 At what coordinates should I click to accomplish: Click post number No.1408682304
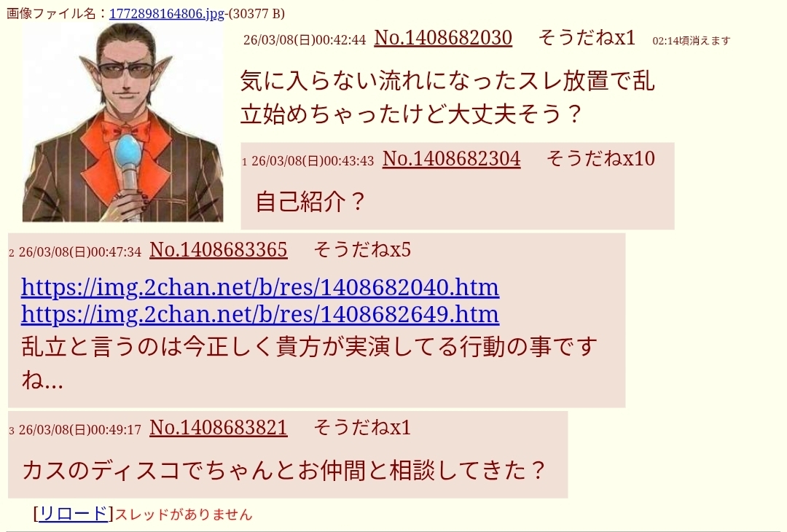click(451, 159)
